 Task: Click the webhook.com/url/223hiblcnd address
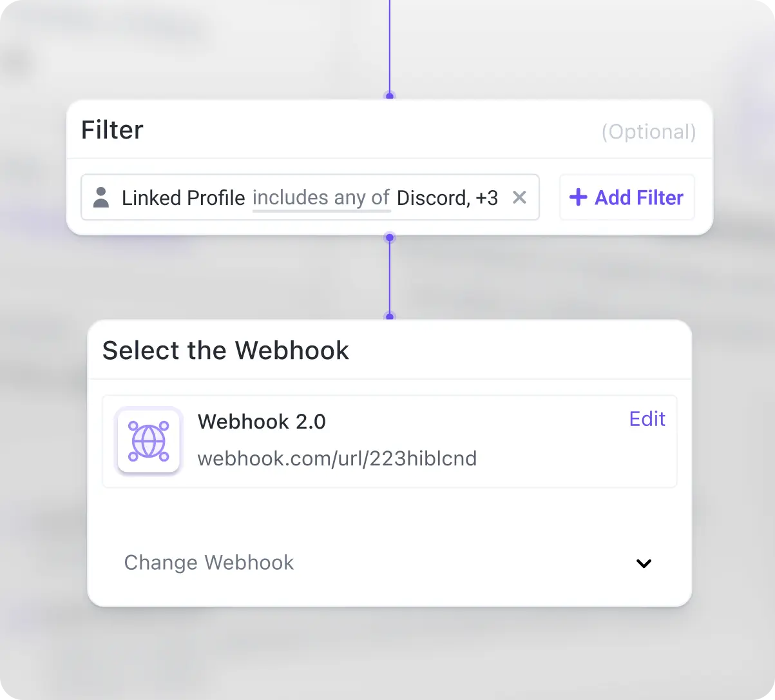337,459
